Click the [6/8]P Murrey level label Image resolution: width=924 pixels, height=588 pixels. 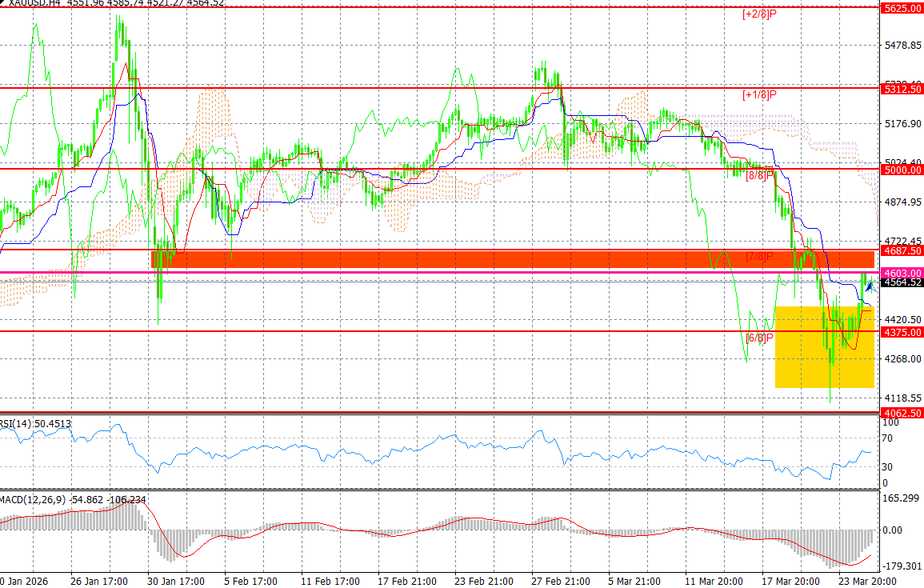(760, 338)
